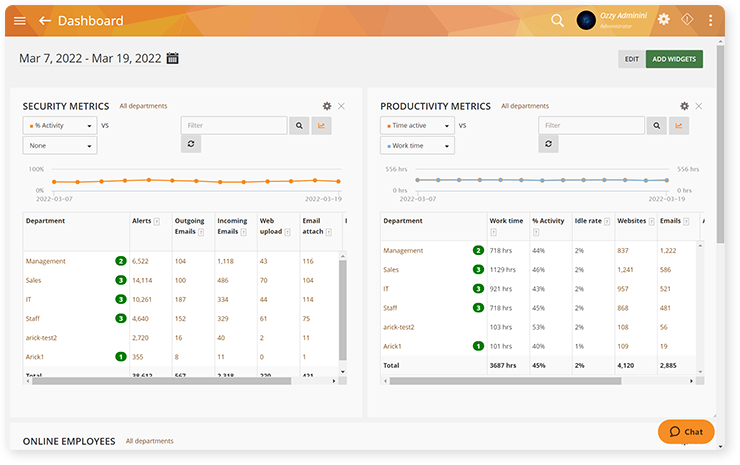The image size is (740, 465).
Task: Open the Time active dropdown
Action: [x=417, y=126]
